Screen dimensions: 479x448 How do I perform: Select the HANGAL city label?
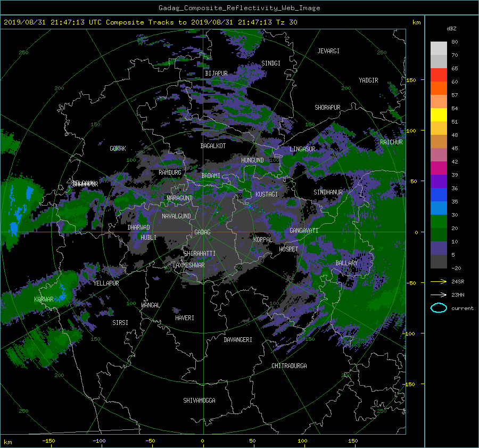151,305
